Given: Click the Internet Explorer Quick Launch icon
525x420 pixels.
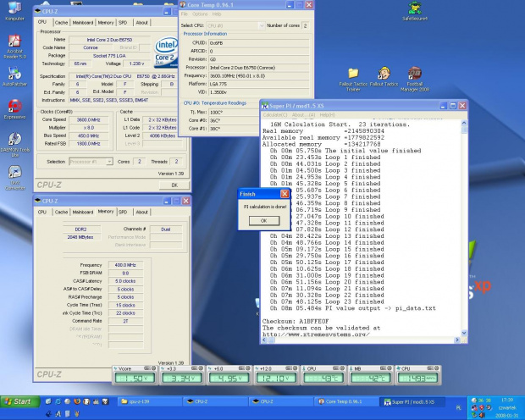Looking at the screenshot, I should (58, 401).
